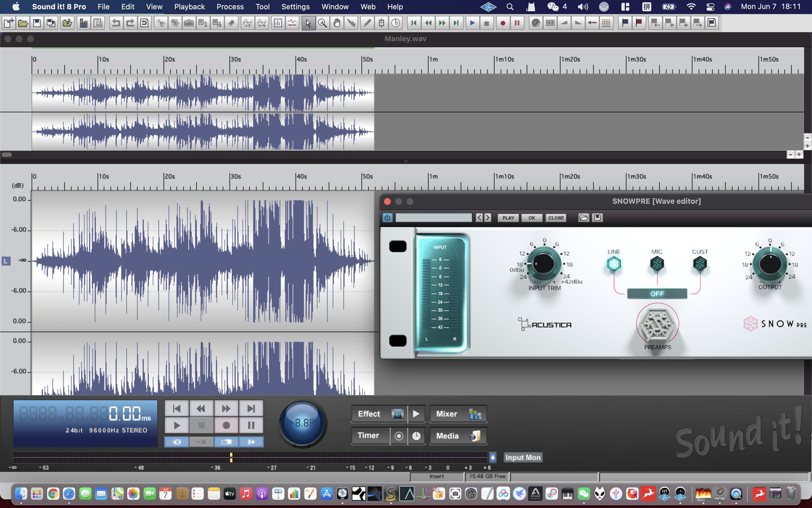Click the eraser icon in toolbar
Viewport: 812px width, 508px height.
(231, 23)
